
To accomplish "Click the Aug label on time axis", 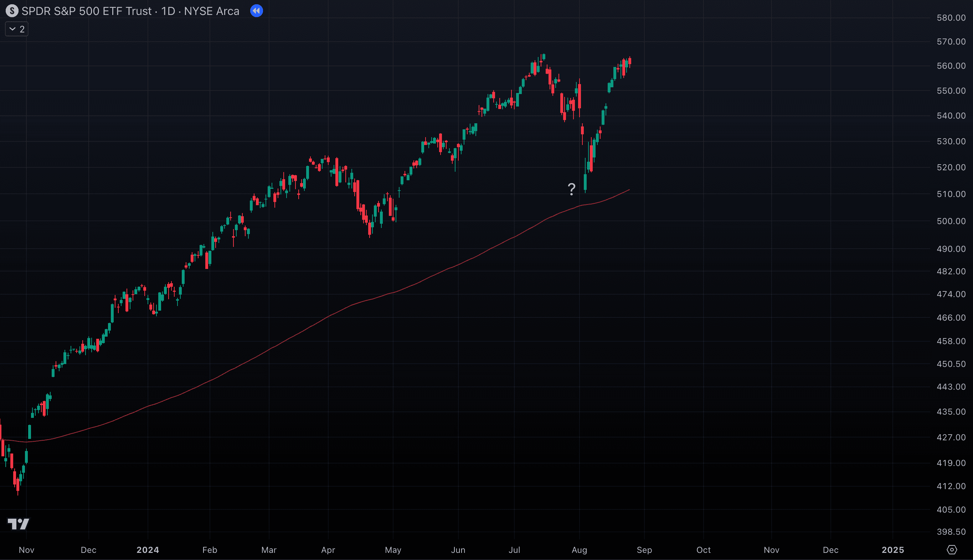I will click(x=580, y=550).
